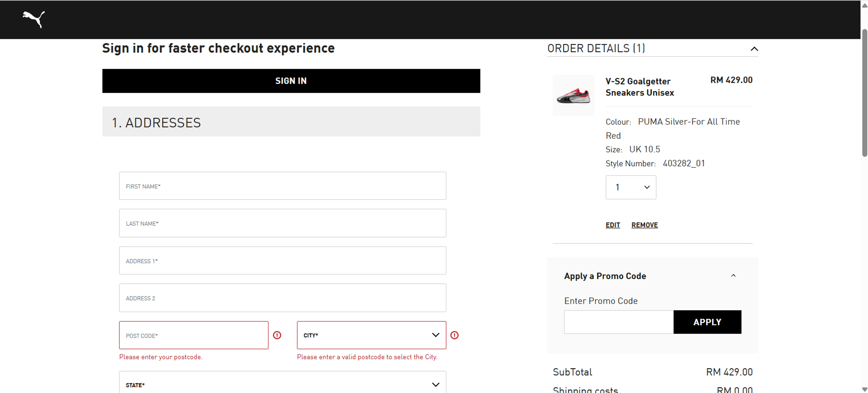Image resolution: width=868 pixels, height=393 pixels.
Task: Click into Address 2 field
Action: pos(282,298)
